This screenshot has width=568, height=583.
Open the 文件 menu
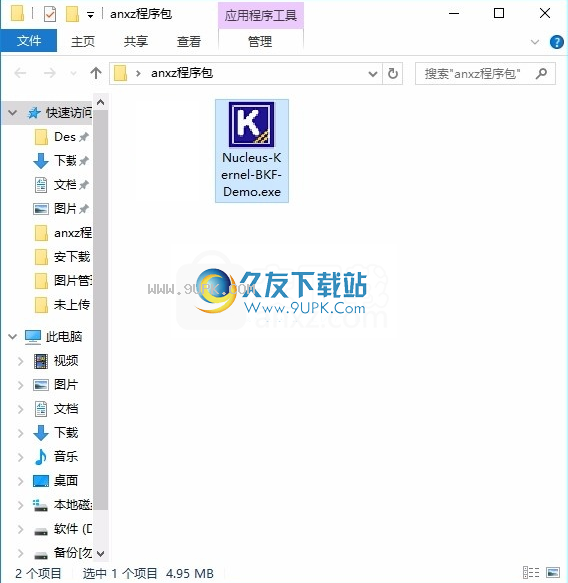(x=29, y=41)
